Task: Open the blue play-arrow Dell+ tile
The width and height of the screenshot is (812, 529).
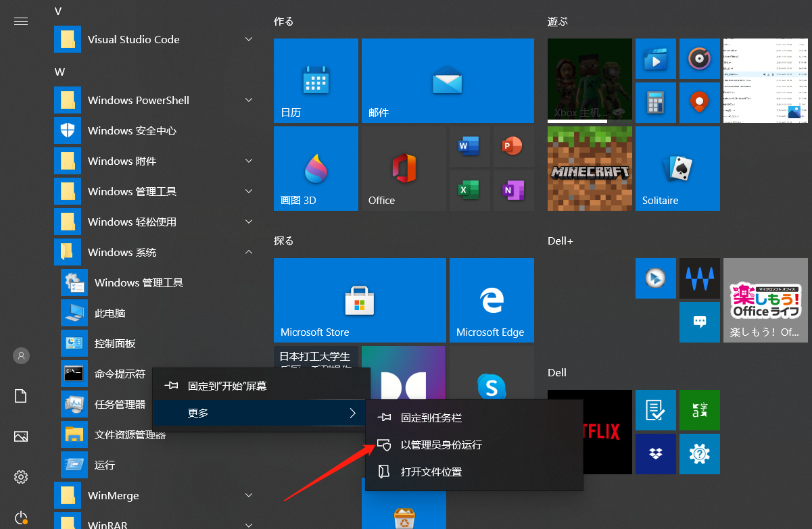Action: coord(656,278)
